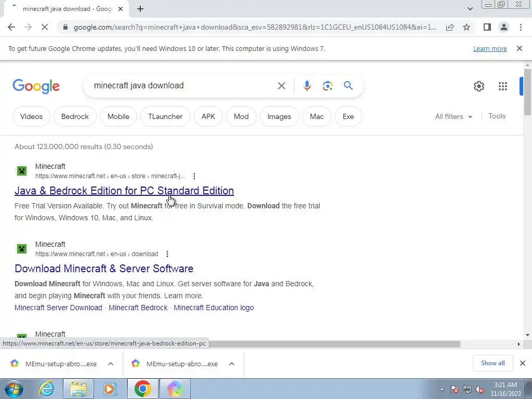Screen dimensions: 532x399
Task: Click the address bar URL
Action: (x=255, y=27)
